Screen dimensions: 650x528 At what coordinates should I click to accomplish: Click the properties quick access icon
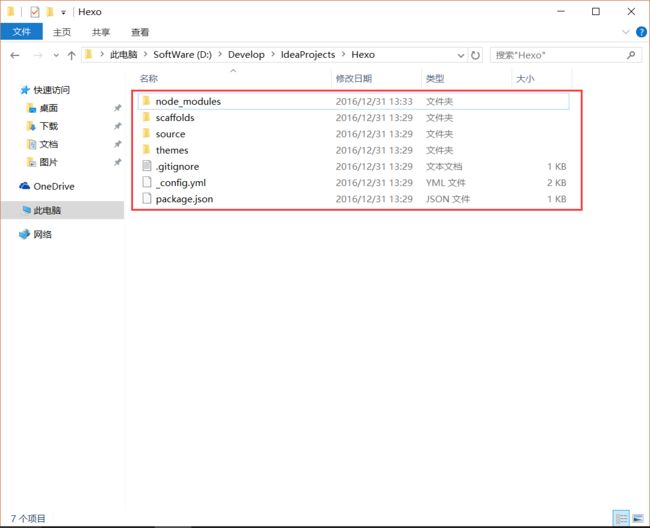pos(35,12)
